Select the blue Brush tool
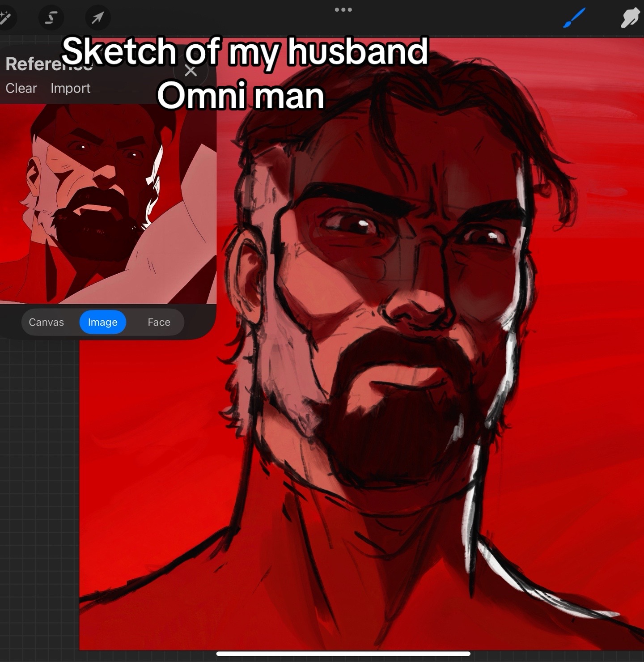 point(574,18)
